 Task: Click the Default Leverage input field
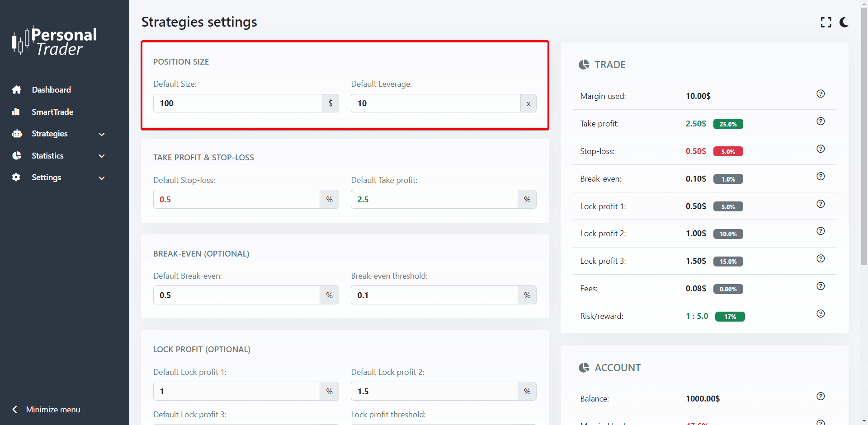435,103
